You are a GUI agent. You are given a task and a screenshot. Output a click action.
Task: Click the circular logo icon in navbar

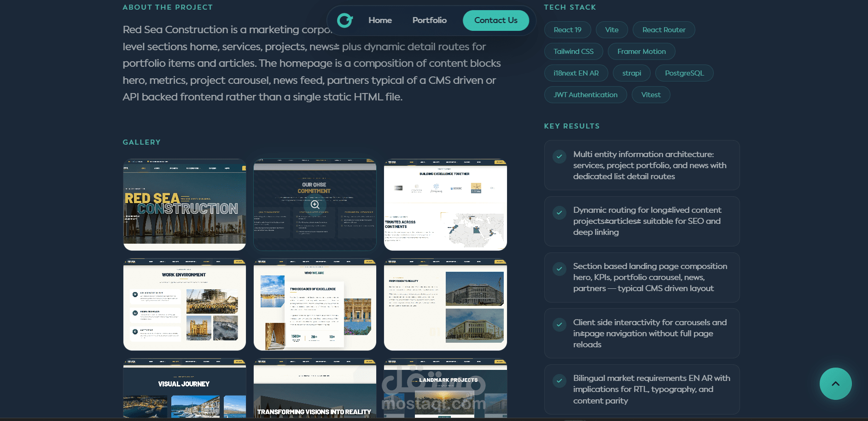[345, 20]
